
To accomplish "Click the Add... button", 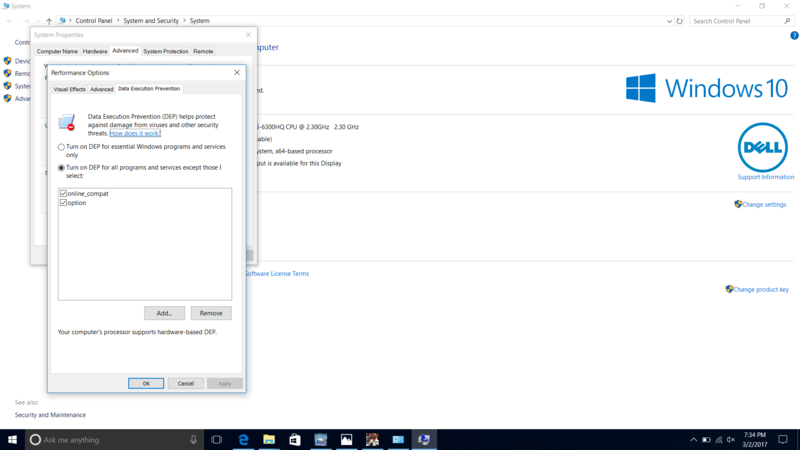I will [x=164, y=313].
